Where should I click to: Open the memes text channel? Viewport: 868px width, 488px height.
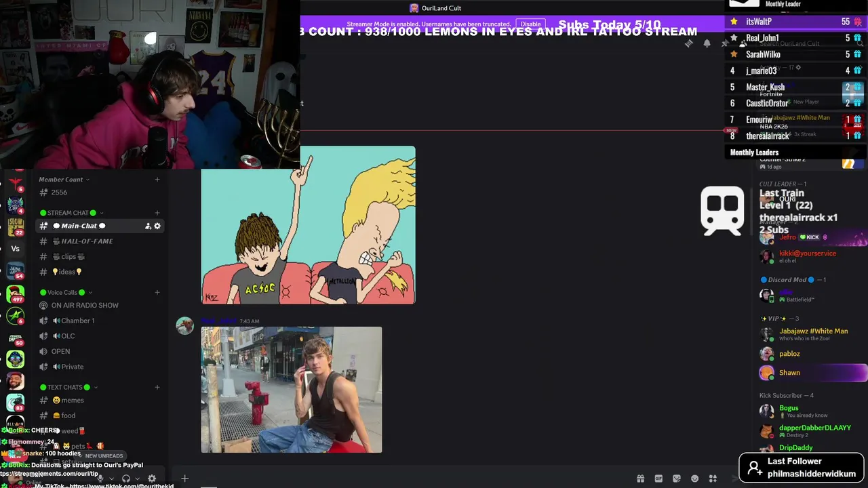(x=100, y=401)
